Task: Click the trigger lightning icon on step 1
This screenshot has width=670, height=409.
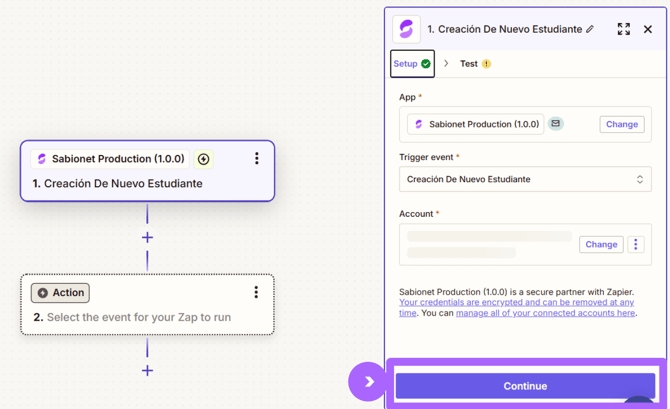Action: click(x=203, y=159)
